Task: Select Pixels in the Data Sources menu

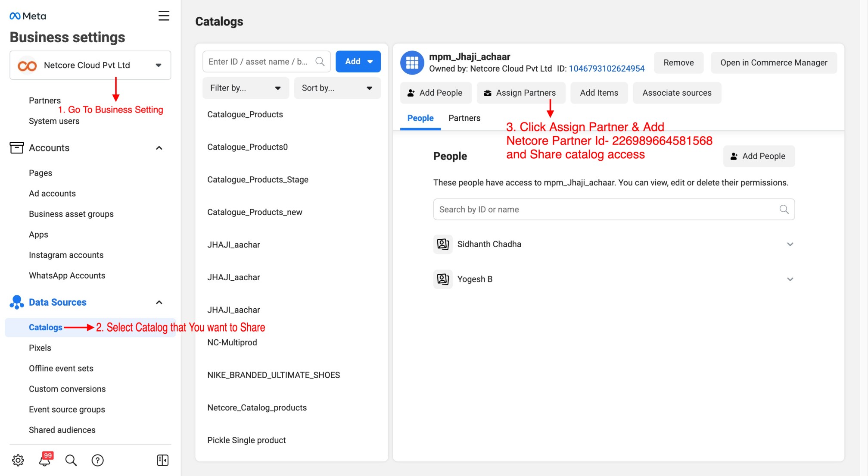Action: click(x=40, y=348)
